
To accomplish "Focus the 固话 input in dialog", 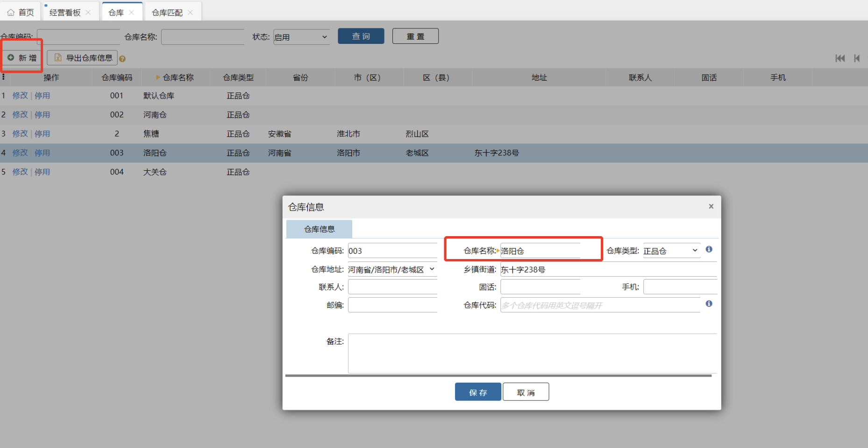I will click(540, 287).
